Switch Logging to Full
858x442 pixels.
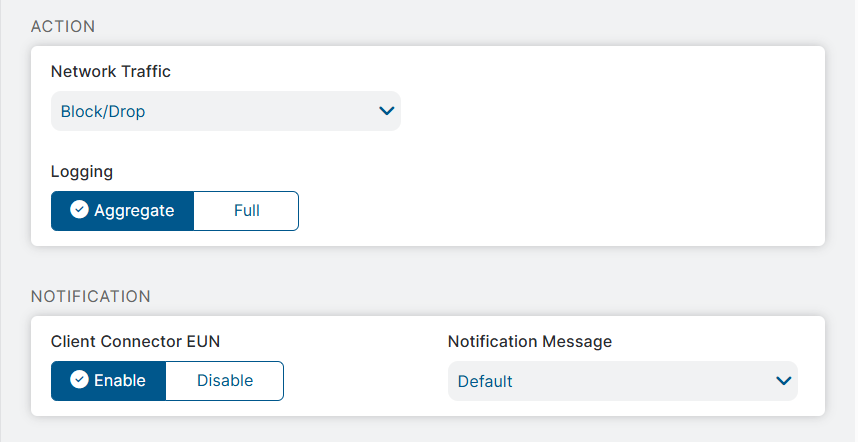(246, 211)
